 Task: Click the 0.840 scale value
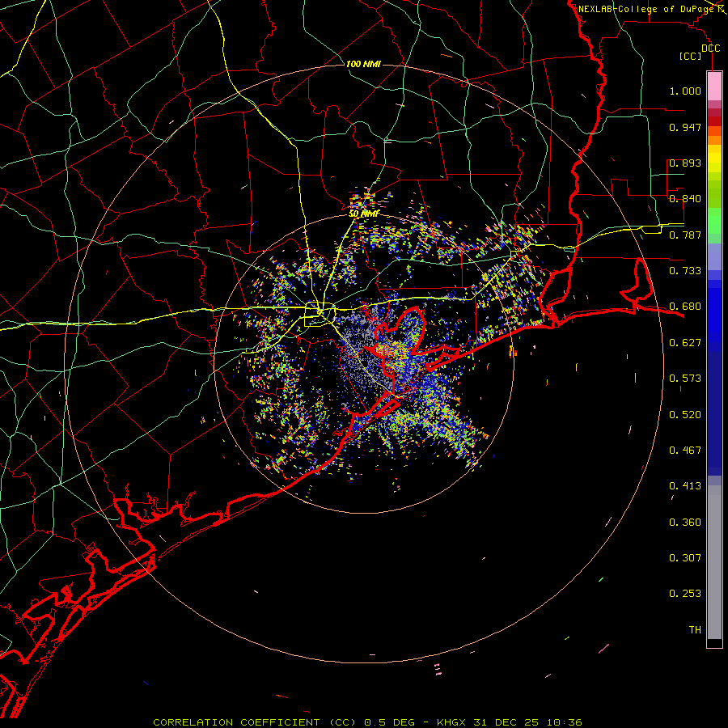(685, 199)
